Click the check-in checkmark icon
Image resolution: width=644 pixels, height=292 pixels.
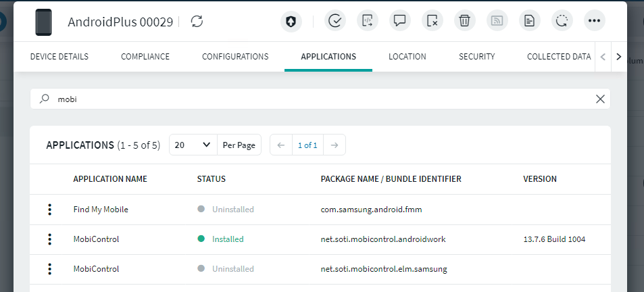coord(335,21)
